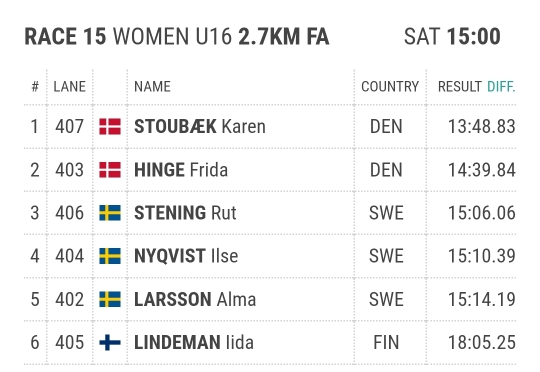Click the Danish flag beside STOUBÆK Karen
The image size is (540, 372).
tap(110, 126)
